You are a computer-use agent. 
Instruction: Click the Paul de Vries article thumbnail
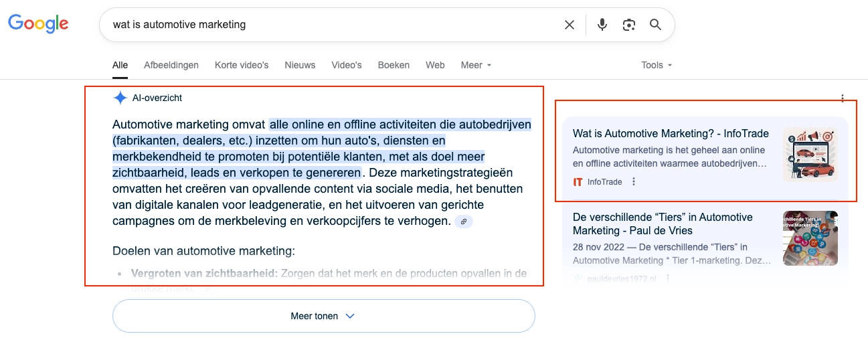810,238
